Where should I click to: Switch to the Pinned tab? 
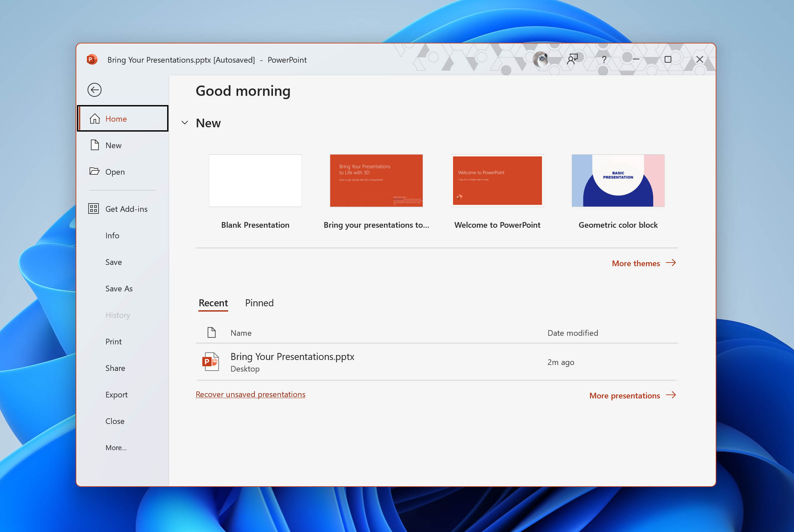point(259,303)
